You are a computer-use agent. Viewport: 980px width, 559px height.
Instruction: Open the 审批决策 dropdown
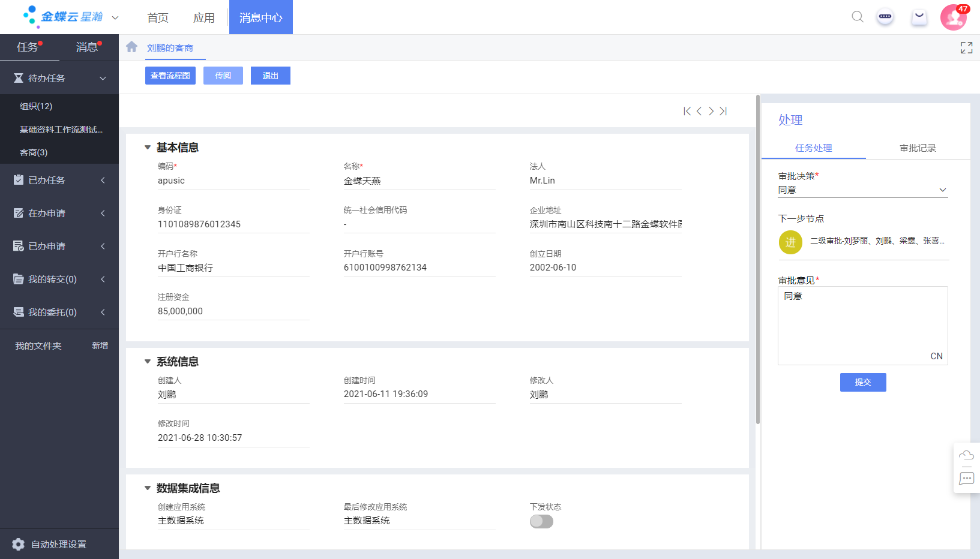pyautogui.click(x=862, y=190)
